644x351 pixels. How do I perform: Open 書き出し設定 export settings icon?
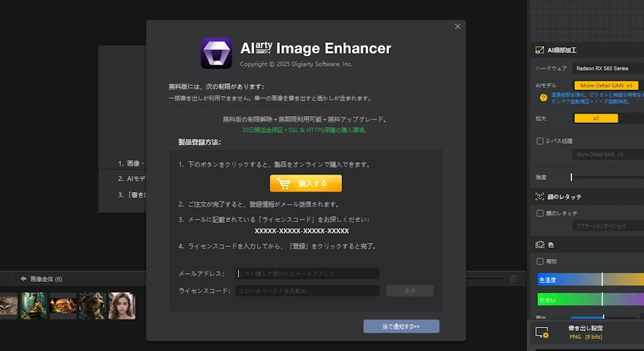point(542,332)
